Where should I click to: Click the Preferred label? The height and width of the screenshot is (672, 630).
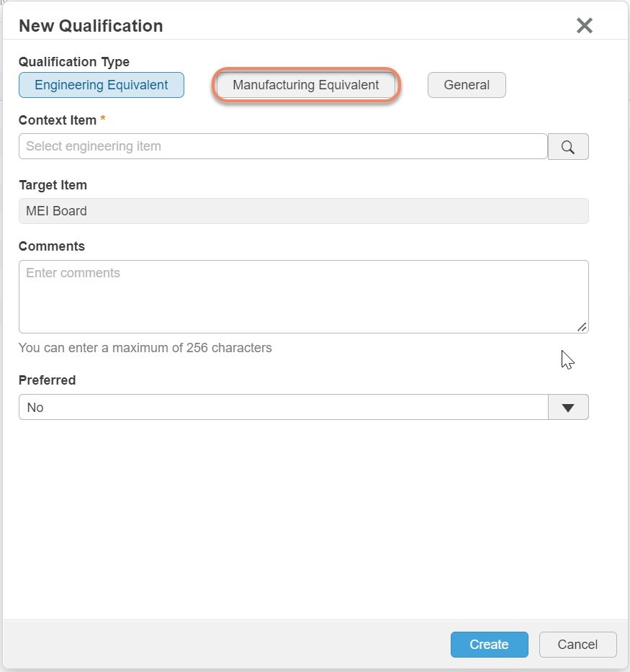pyautogui.click(x=47, y=380)
